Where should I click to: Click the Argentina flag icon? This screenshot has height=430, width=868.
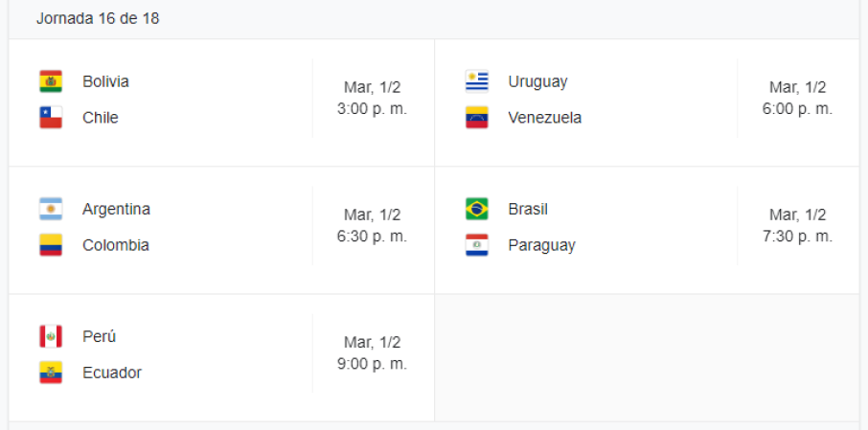pos(51,209)
